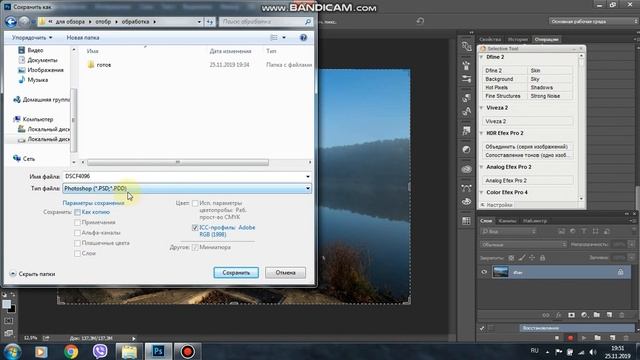The image size is (640, 360).
Task: Refresh the folder path in Save As dialog
Action: (210, 22)
